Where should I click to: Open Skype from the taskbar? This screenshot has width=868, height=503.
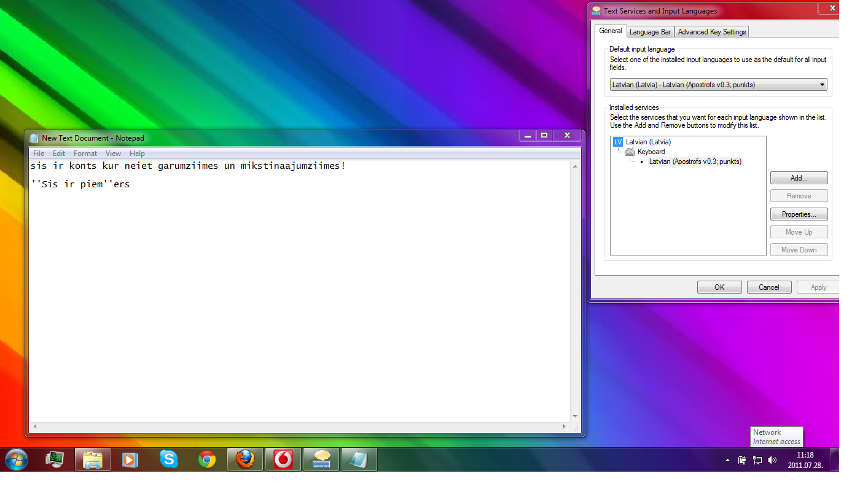click(169, 459)
